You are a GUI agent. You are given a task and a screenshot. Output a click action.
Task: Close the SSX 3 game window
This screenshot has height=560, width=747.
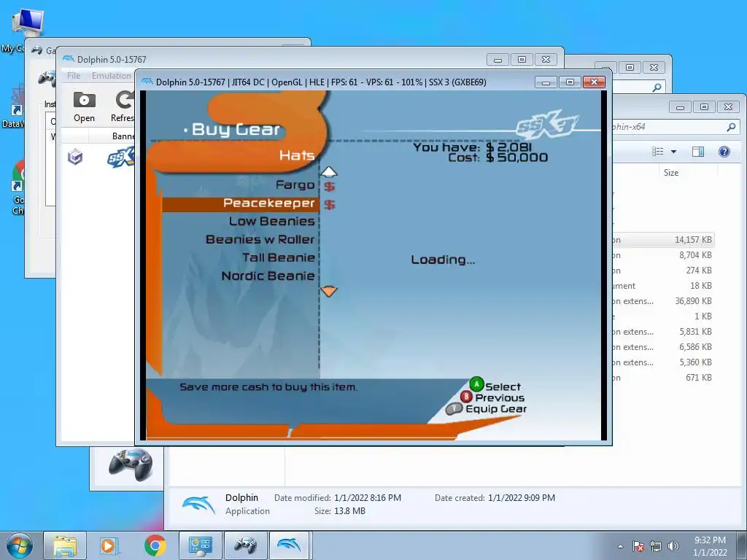[x=594, y=82]
